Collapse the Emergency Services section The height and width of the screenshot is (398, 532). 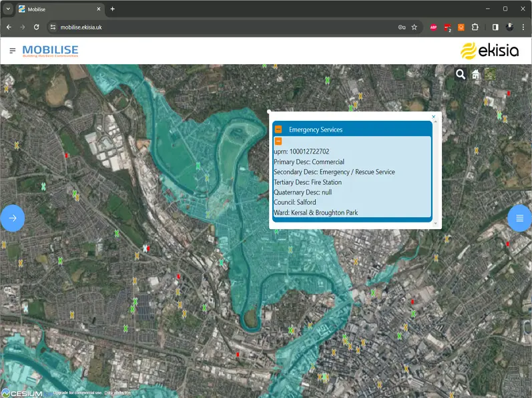[x=278, y=130]
